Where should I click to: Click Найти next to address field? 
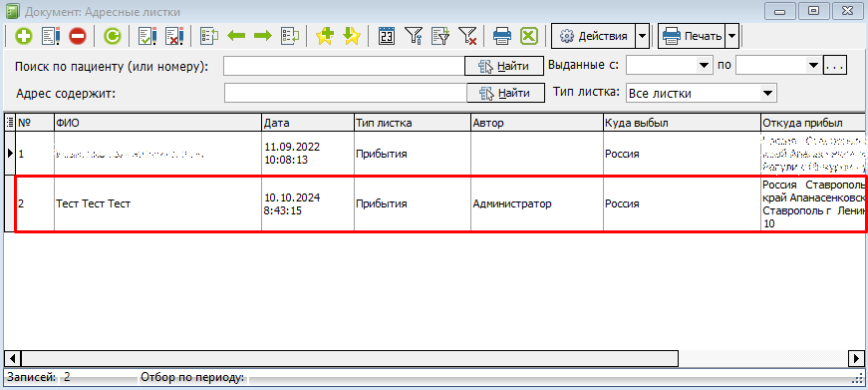tap(506, 93)
